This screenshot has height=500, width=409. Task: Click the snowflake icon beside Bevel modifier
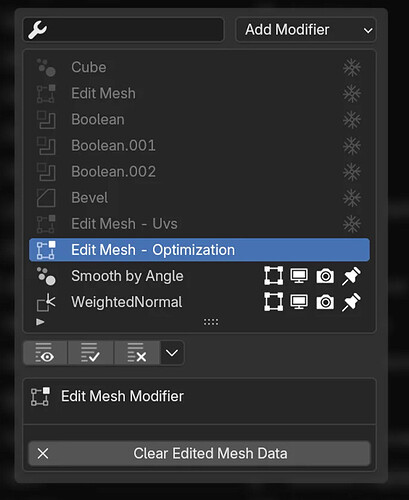[x=352, y=198]
